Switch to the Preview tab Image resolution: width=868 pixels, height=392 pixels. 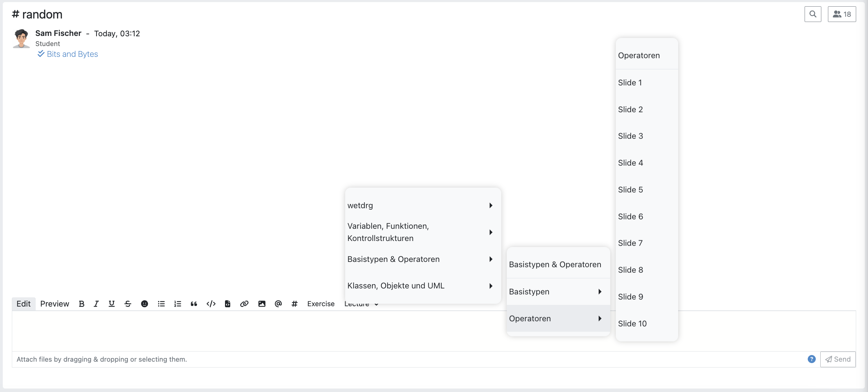tap(54, 304)
